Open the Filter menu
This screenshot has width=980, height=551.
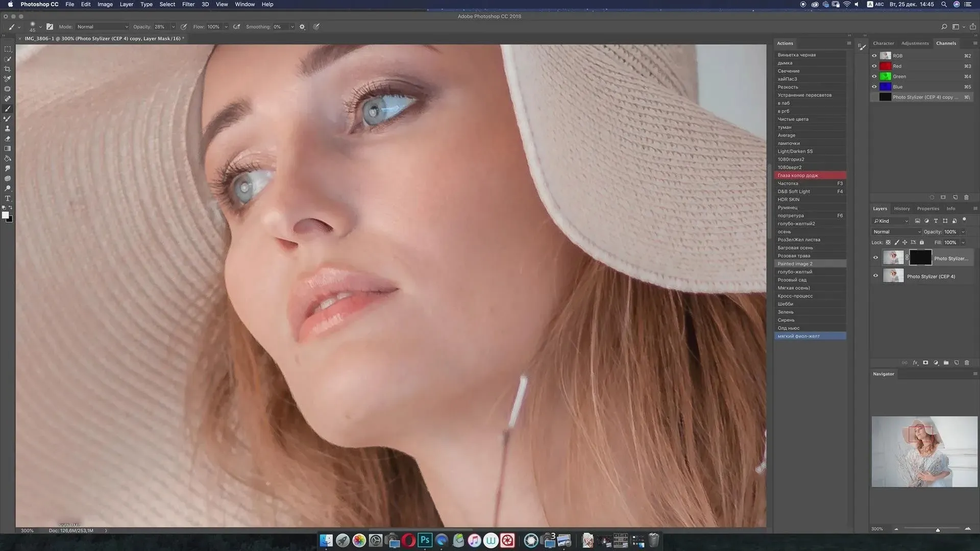tap(188, 4)
